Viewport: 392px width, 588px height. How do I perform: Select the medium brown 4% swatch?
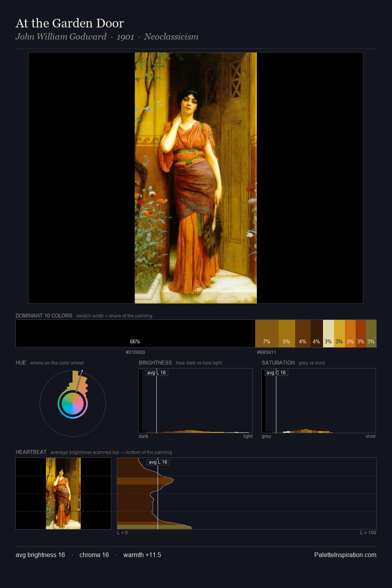303,334
